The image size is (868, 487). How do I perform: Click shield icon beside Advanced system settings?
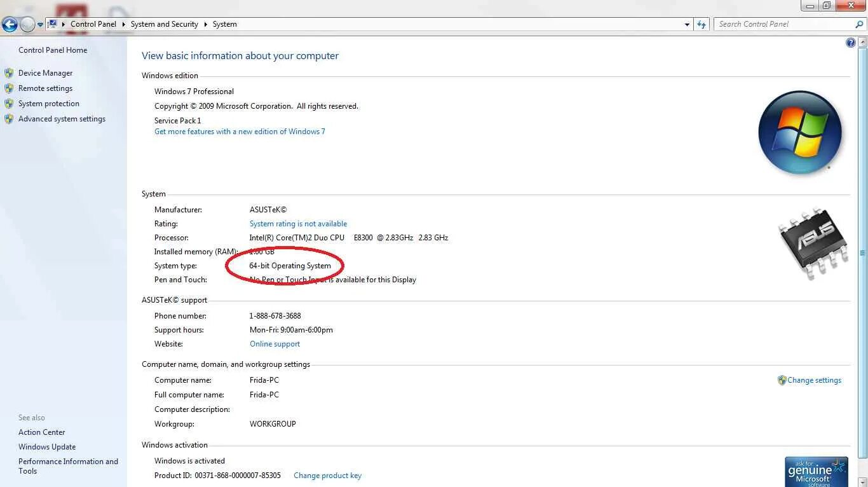coord(9,119)
